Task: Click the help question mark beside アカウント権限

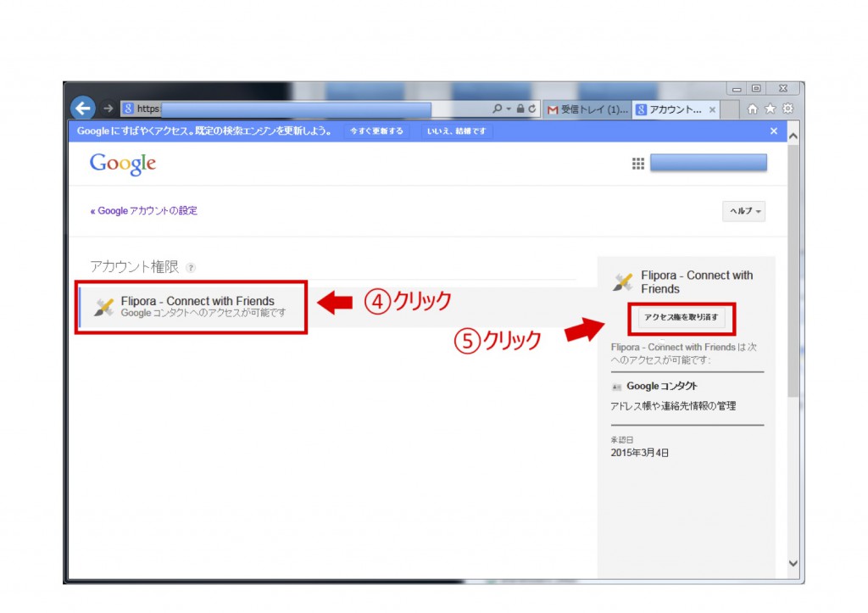Action: point(191,268)
